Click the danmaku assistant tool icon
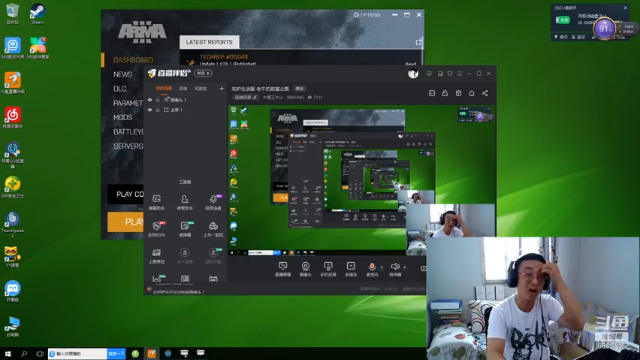This screenshot has width=640, height=360. [157, 202]
